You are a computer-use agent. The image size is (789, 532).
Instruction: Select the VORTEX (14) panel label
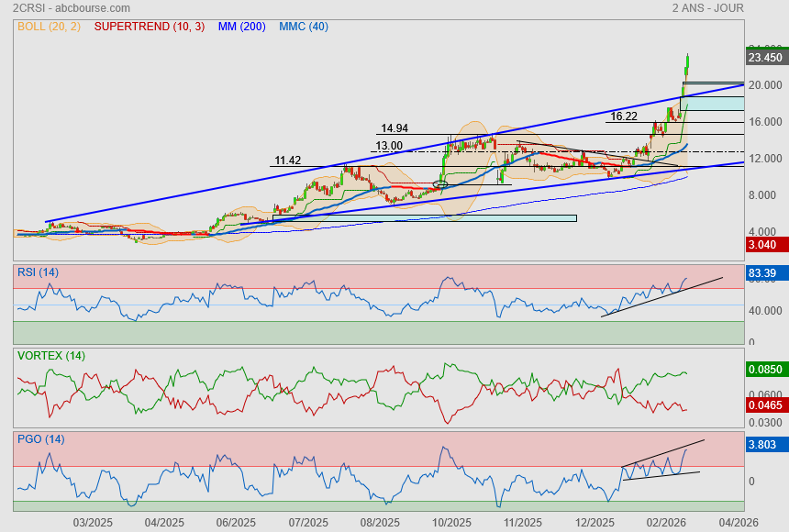click(x=50, y=355)
